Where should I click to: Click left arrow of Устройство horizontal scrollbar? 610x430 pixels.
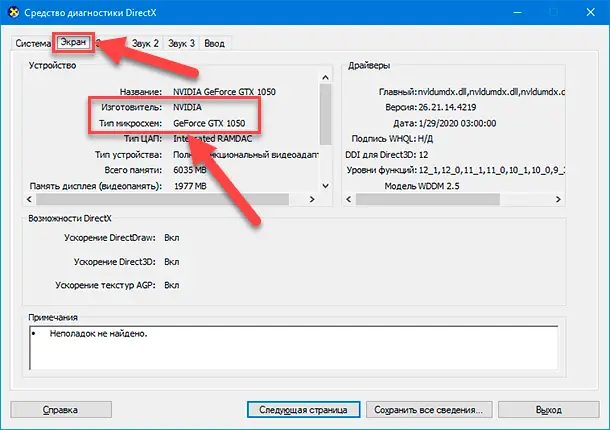29,199
